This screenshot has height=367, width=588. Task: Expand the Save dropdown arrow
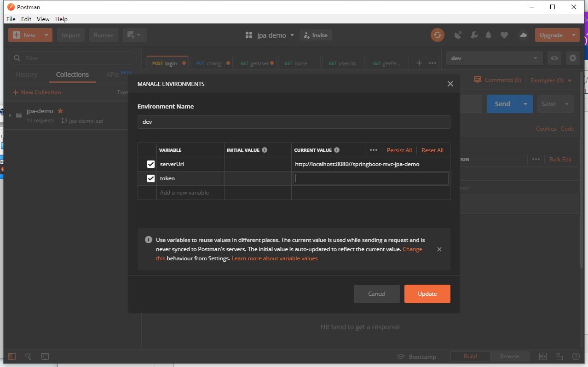567,104
